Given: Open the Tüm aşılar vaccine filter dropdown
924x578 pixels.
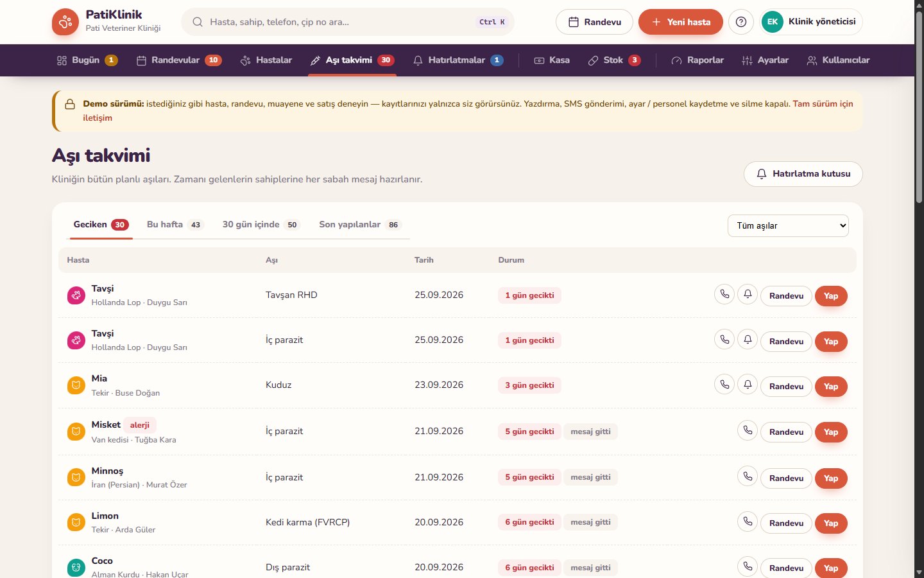Looking at the screenshot, I should pos(788,225).
